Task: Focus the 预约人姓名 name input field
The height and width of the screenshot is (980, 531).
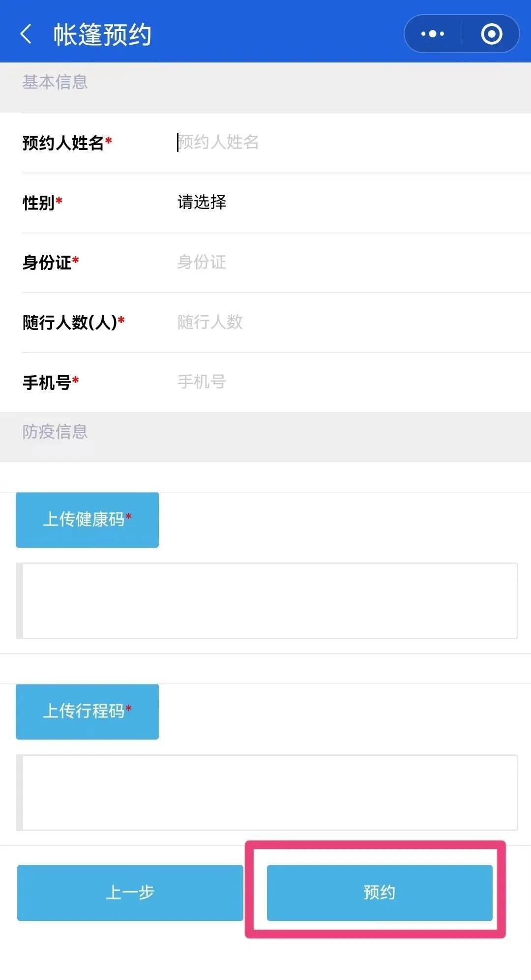Action: click(x=344, y=143)
